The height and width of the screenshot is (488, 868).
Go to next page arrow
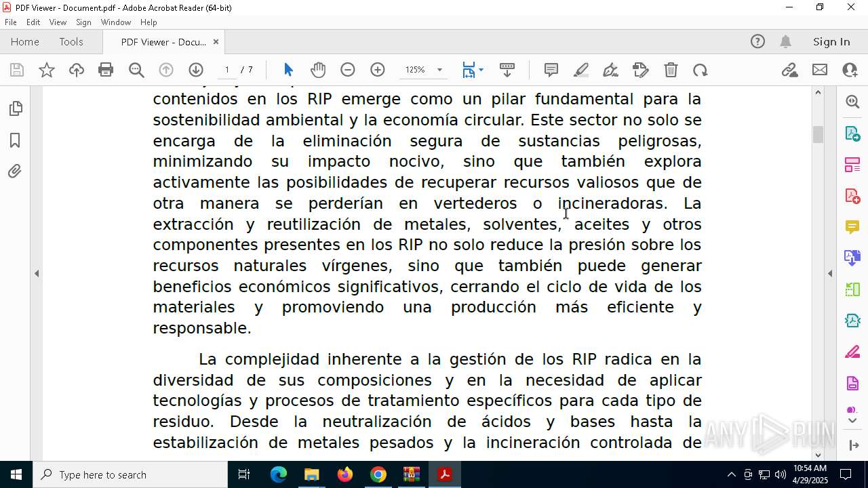[196, 70]
